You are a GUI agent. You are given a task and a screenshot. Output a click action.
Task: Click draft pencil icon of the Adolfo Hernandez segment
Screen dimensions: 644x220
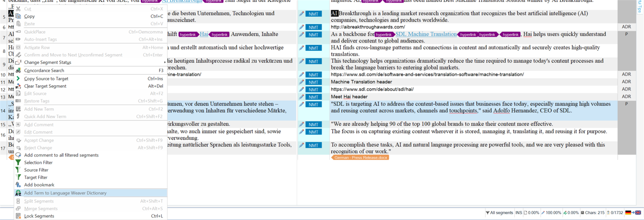pyautogui.click(x=302, y=105)
